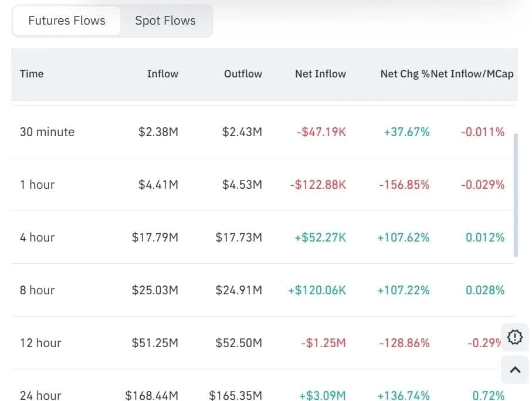The height and width of the screenshot is (401, 532).
Task: Select the 24 hour row label
Action: [x=40, y=395]
